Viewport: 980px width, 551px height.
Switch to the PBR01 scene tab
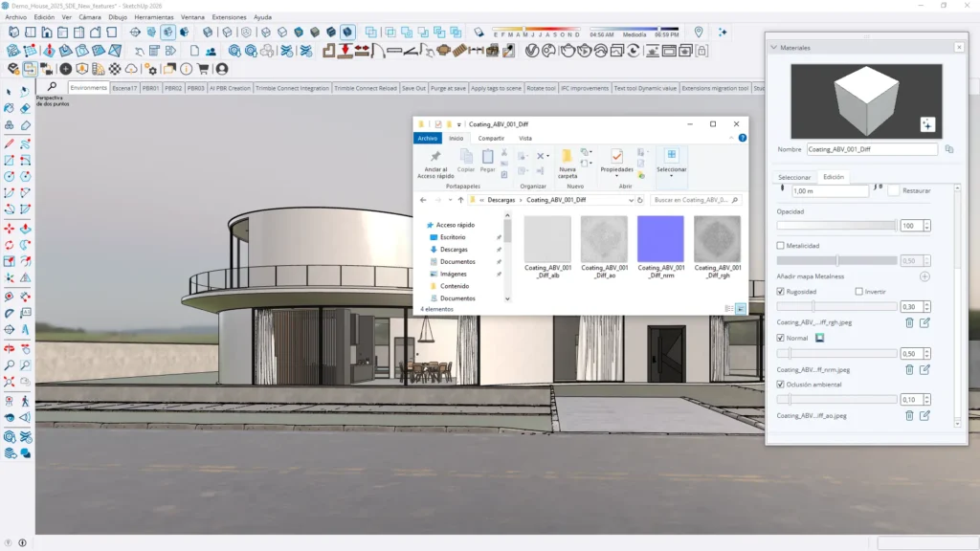(150, 88)
